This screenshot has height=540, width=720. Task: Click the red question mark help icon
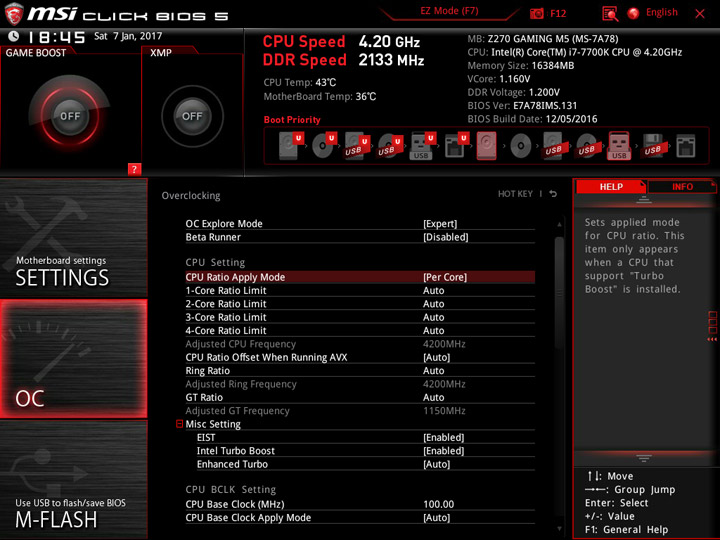coord(134,169)
